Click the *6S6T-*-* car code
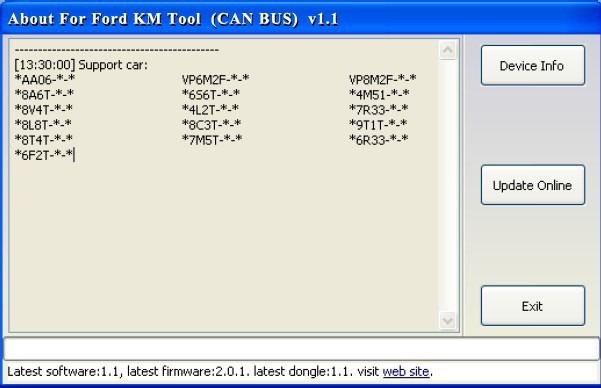Viewport: 601px width, 388px height. [x=211, y=95]
